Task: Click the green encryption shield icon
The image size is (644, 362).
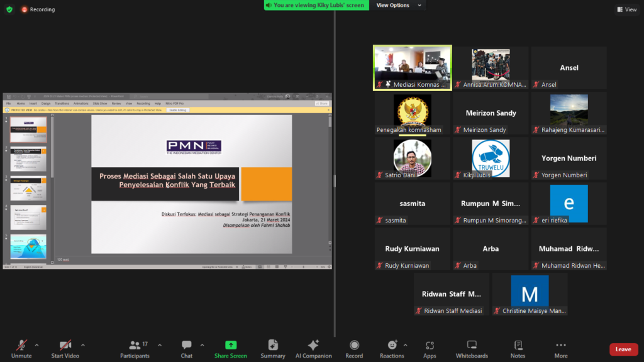Action: coord(9,9)
